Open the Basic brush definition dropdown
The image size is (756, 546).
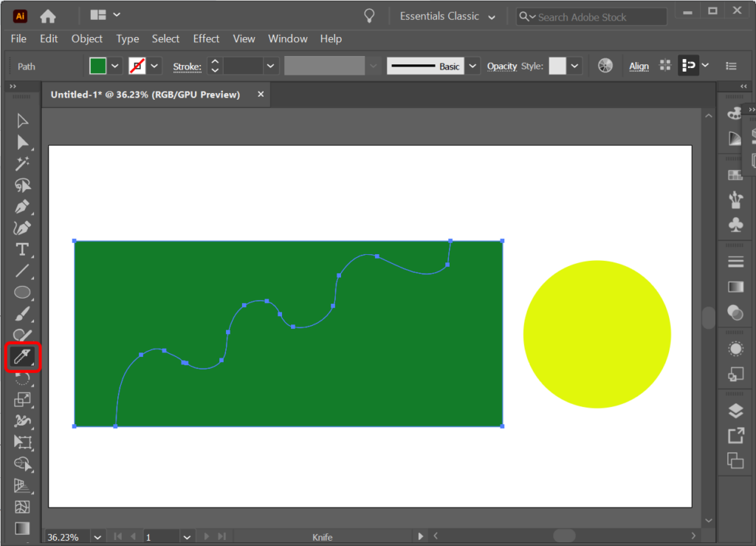[472, 66]
